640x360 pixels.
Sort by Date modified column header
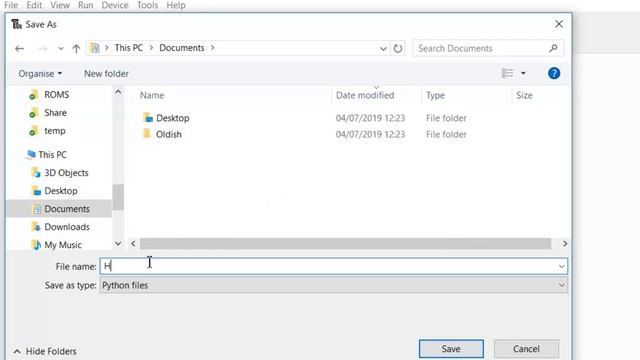[x=365, y=95]
